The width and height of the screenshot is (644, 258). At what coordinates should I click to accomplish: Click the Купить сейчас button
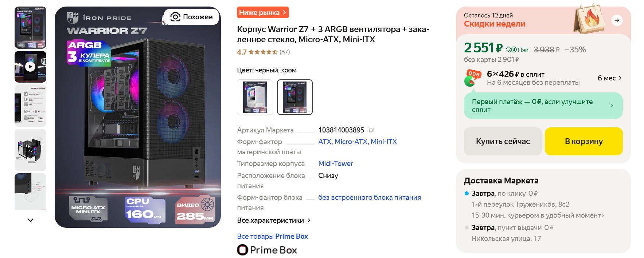click(503, 141)
